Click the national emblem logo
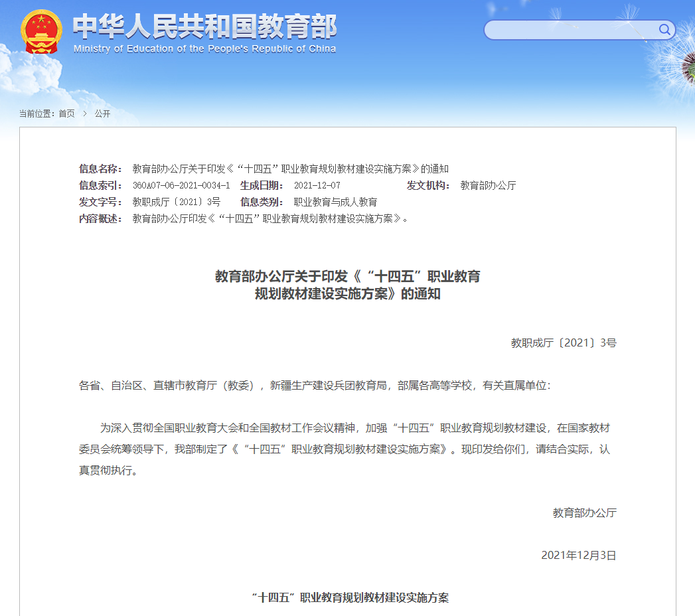This screenshot has height=616, width=695. [x=40, y=32]
